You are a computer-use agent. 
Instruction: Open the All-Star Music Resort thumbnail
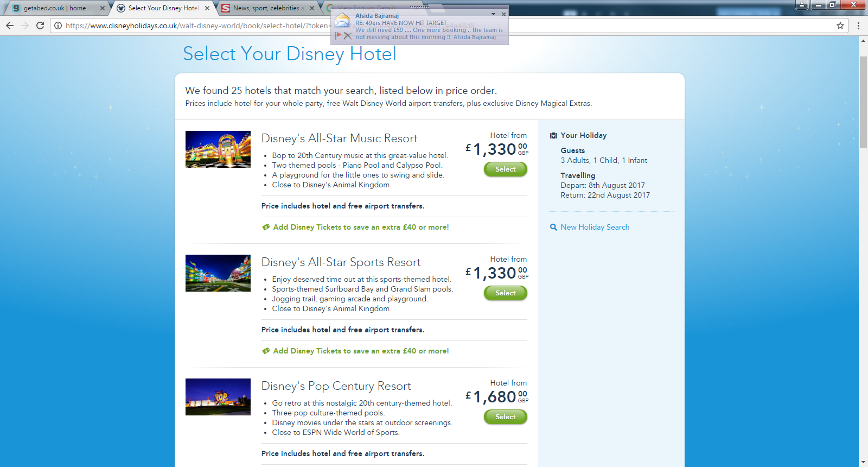click(x=218, y=149)
